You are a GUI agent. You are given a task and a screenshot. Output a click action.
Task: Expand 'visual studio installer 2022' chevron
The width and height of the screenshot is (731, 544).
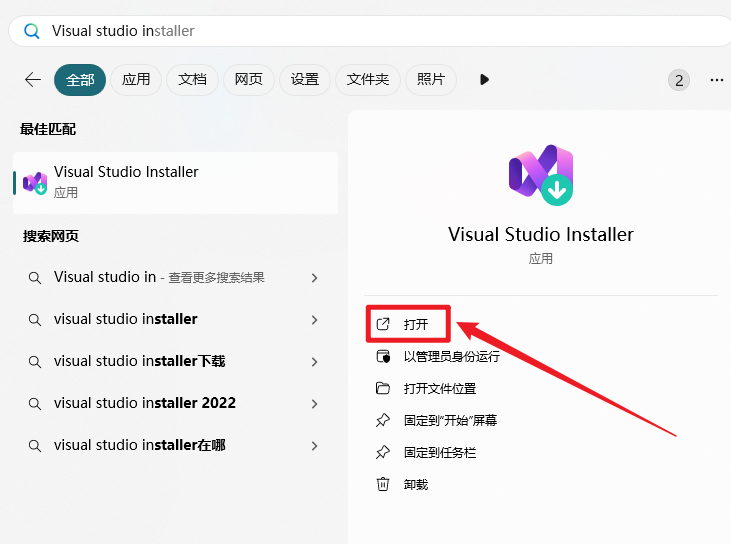click(x=314, y=404)
